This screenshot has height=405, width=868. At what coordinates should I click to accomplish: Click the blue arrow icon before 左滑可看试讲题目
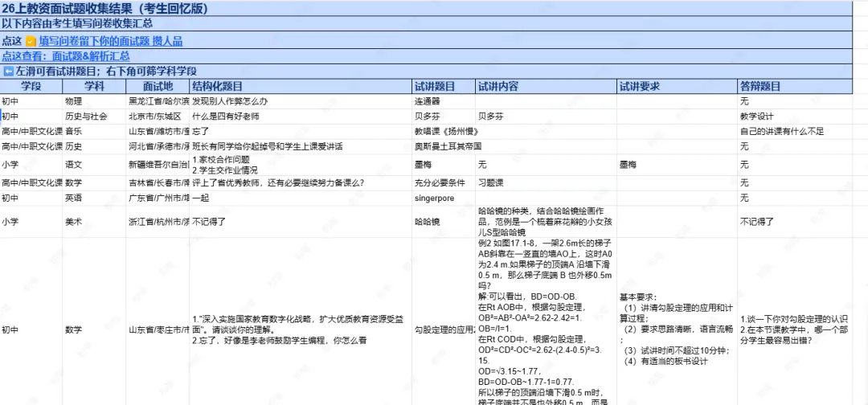[8, 72]
